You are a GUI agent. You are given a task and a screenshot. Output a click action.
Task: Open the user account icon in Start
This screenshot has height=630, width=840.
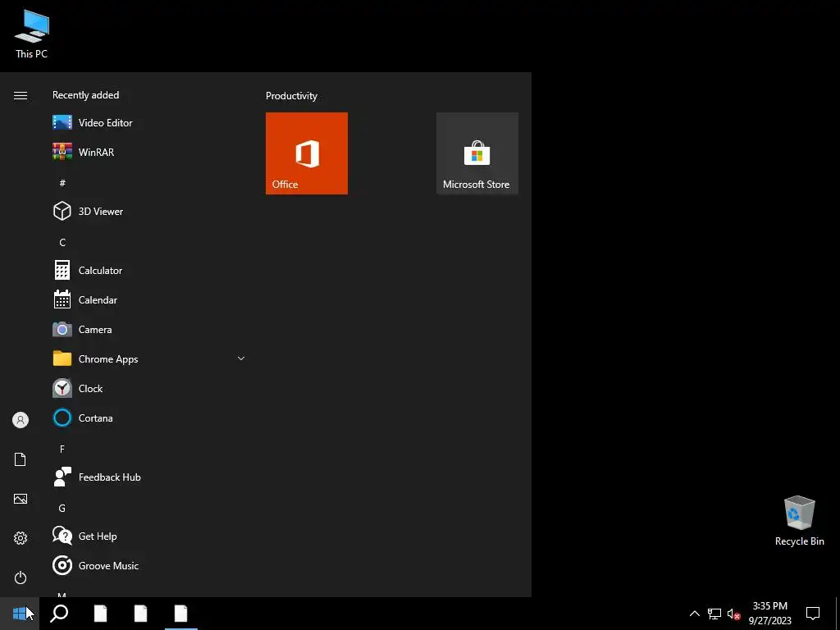21,420
